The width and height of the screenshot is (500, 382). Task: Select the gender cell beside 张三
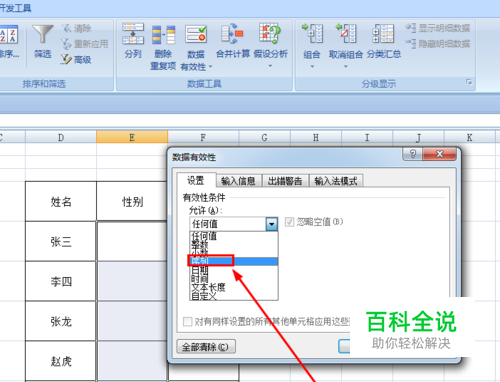pos(132,241)
